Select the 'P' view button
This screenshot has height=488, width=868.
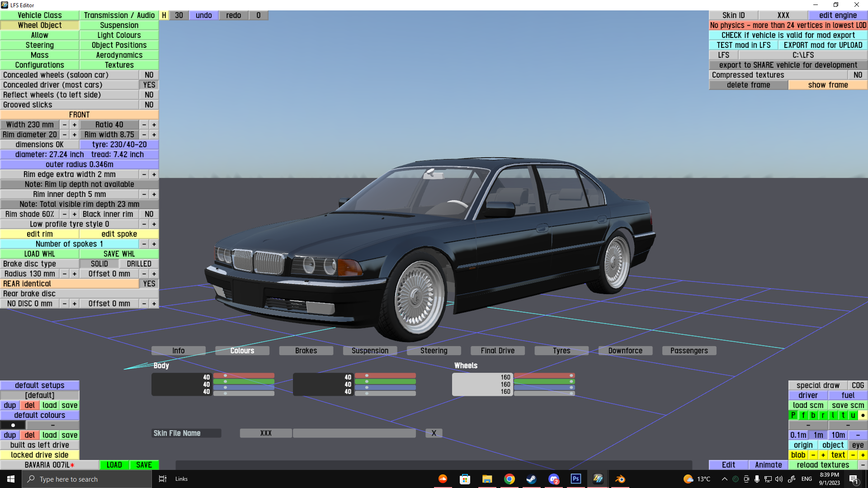793,415
